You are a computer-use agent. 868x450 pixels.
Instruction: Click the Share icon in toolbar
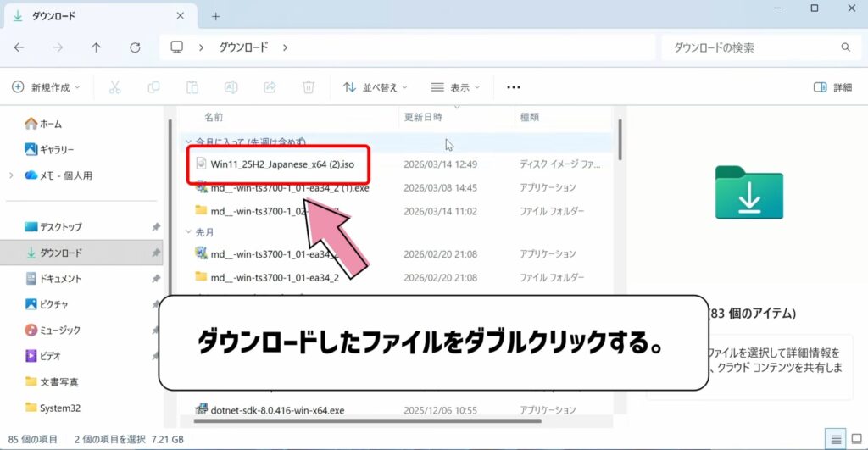click(270, 87)
